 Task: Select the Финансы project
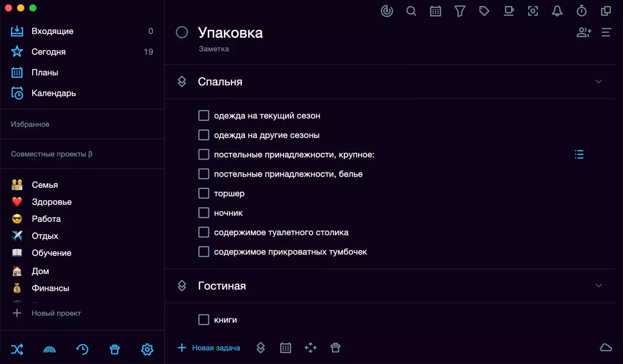pos(82,288)
